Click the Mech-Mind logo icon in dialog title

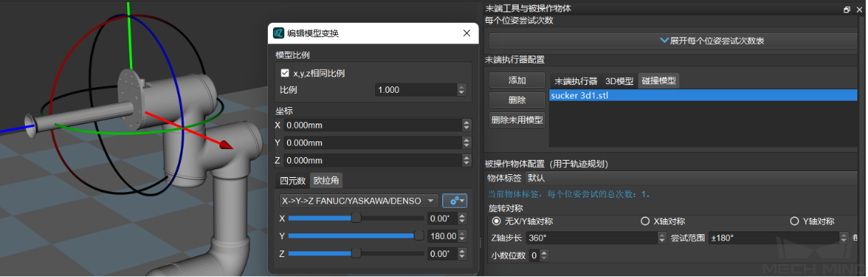pos(279,33)
